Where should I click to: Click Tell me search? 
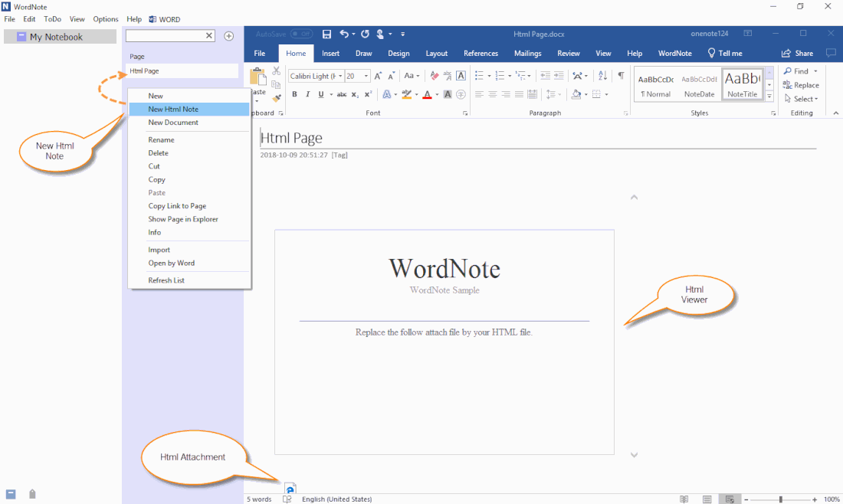tap(725, 53)
